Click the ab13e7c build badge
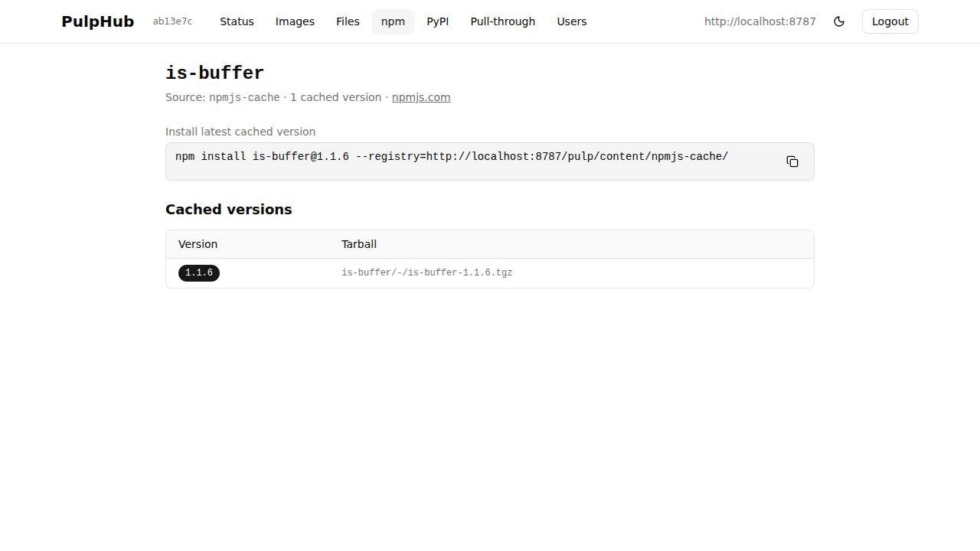 coord(172,21)
